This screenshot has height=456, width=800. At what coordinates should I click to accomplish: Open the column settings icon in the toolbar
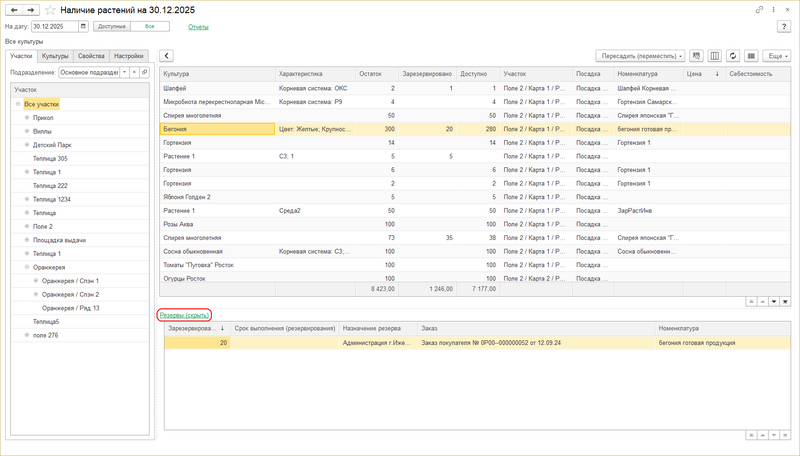coord(714,56)
